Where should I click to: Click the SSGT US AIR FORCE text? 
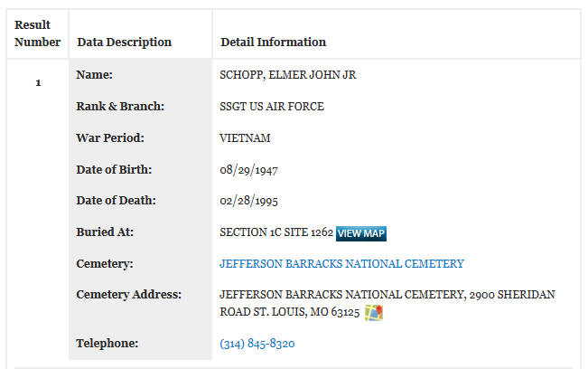click(x=272, y=106)
